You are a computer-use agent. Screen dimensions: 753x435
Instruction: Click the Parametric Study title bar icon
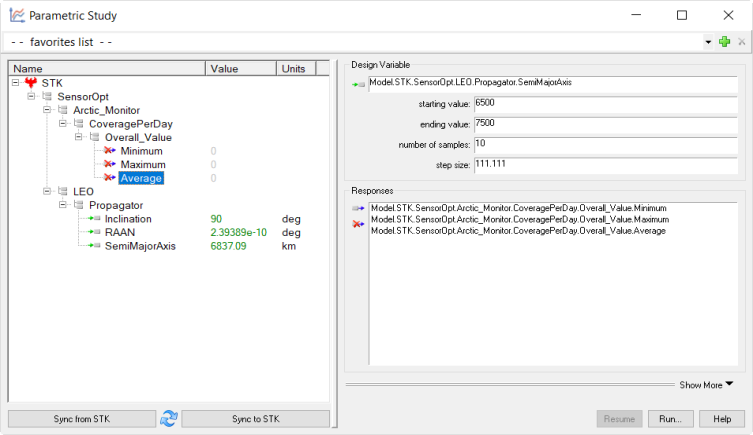tap(16, 15)
